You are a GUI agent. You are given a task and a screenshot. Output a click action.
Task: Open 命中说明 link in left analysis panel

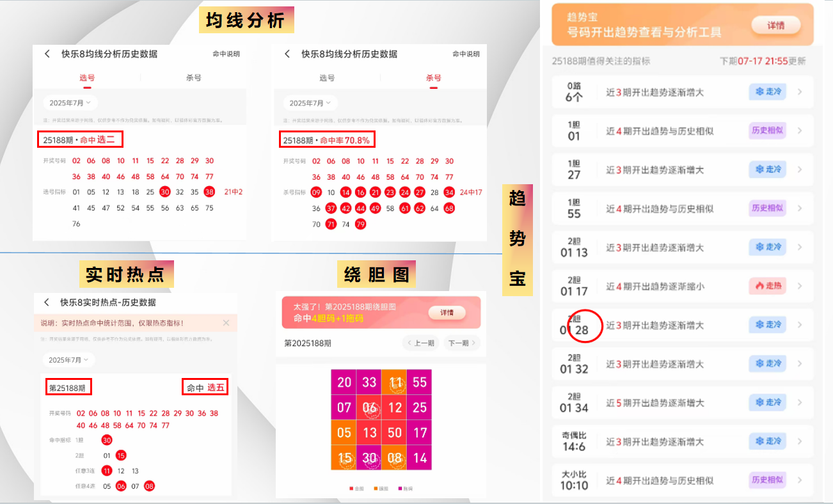pos(226,54)
